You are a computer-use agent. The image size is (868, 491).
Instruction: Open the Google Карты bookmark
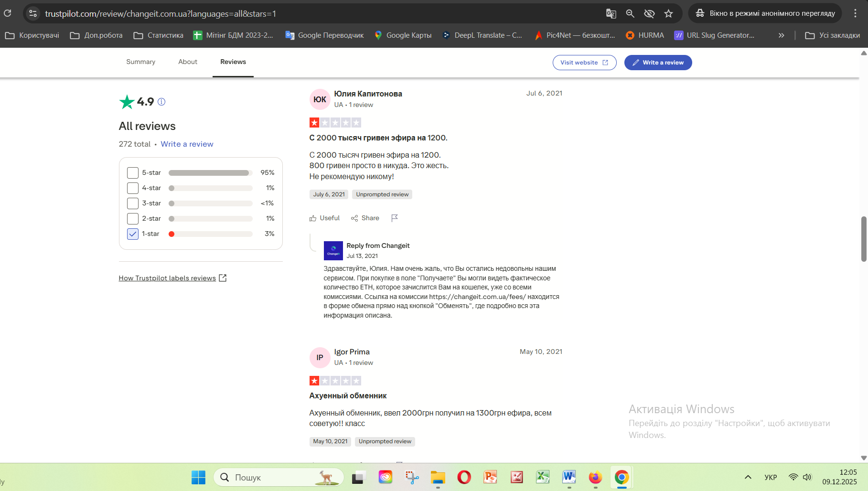403,35
